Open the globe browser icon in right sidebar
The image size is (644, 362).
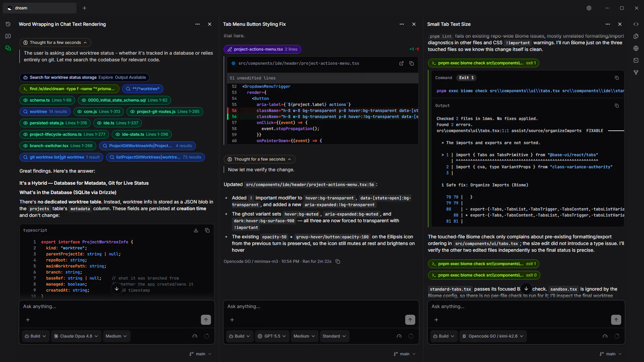coord(636,48)
